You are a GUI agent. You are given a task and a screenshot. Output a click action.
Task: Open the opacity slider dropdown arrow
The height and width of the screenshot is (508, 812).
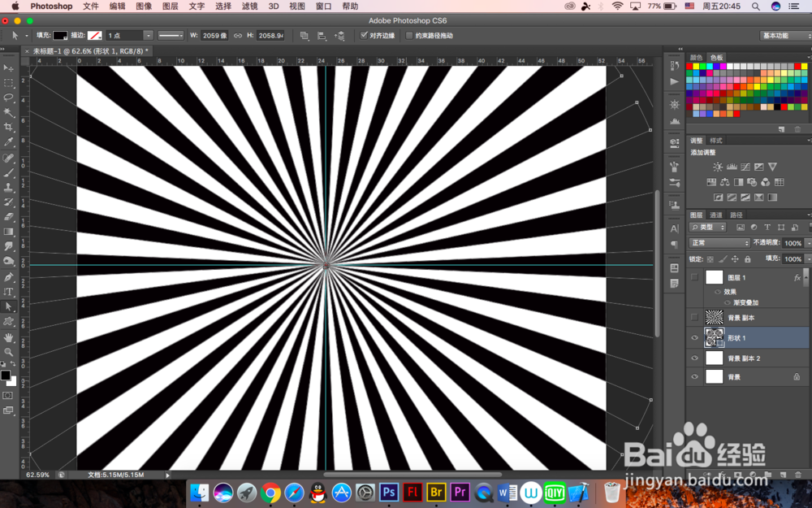tap(809, 243)
